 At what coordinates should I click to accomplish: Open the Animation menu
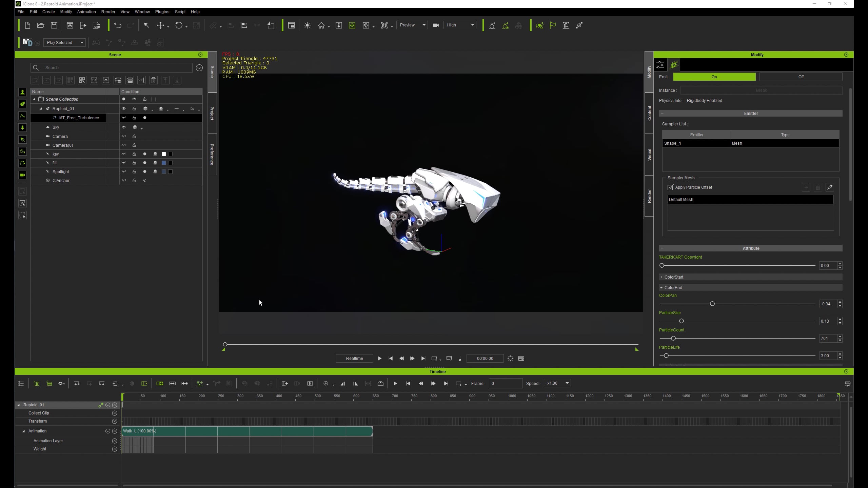click(86, 12)
